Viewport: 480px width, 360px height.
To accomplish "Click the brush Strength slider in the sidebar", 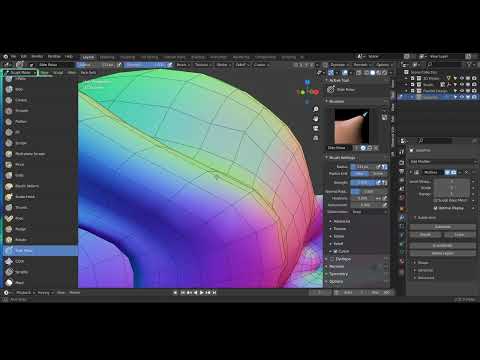I will click(x=363, y=182).
